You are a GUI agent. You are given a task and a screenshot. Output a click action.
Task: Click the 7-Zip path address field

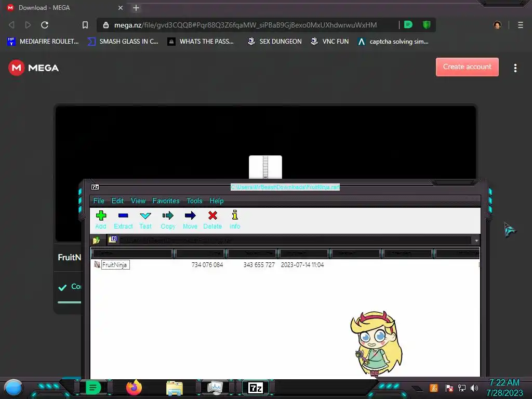(294, 240)
